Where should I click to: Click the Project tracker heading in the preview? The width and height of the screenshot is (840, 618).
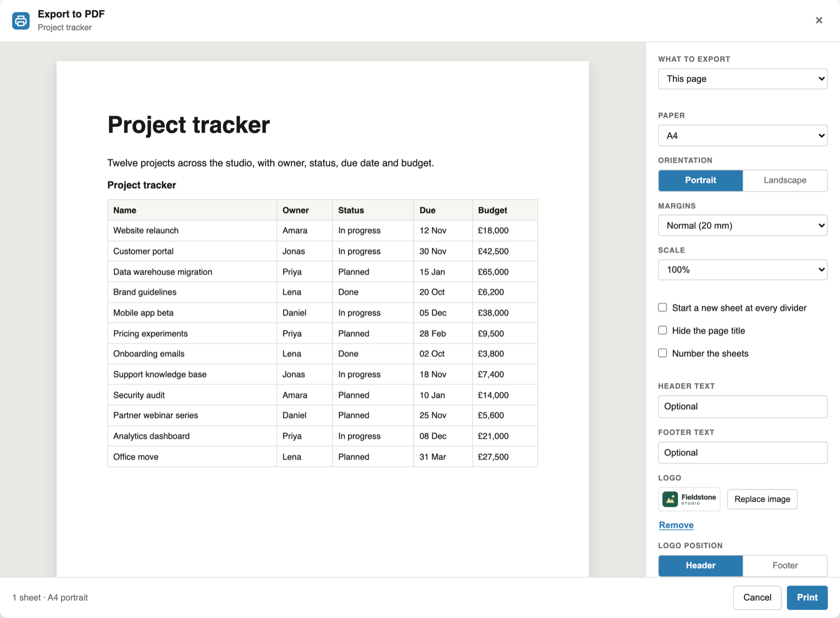[188, 125]
